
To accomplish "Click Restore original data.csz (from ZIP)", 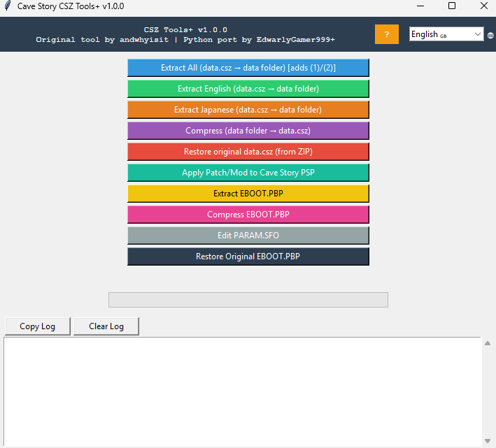I will pos(248,152).
